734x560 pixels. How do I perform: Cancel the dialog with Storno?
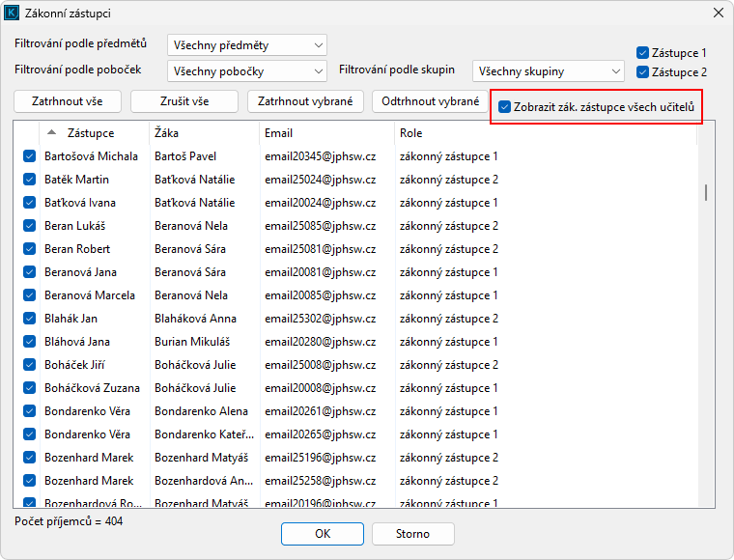pos(412,534)
